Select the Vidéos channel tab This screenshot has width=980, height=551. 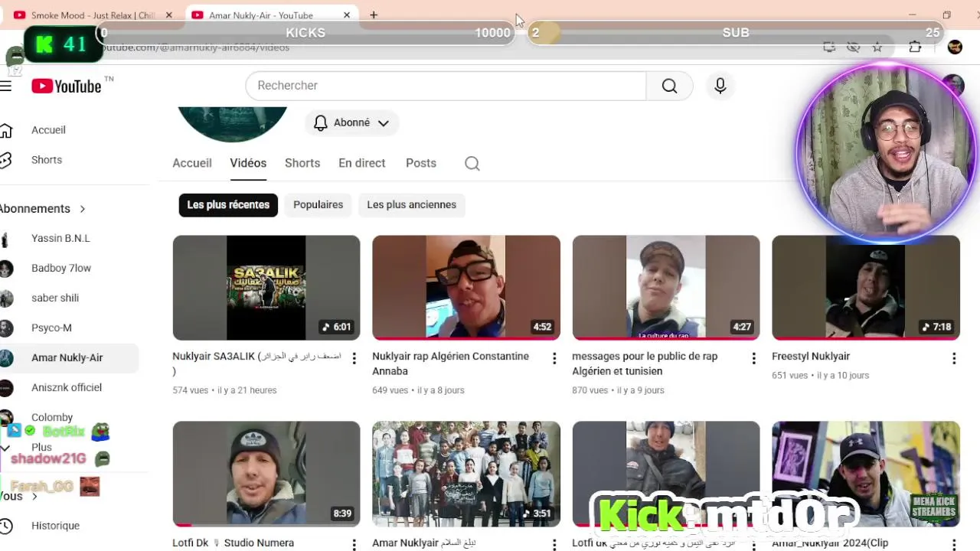[x=248, y=163]
